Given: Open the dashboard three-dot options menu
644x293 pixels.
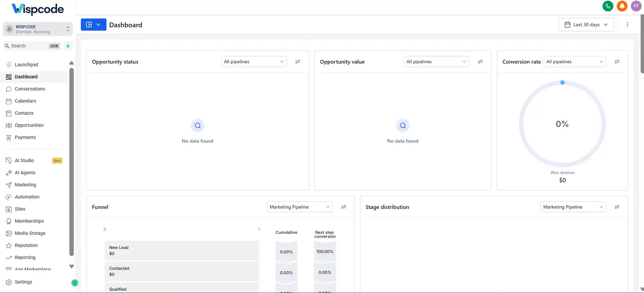Looking at the screenshot, I should 627,25.
